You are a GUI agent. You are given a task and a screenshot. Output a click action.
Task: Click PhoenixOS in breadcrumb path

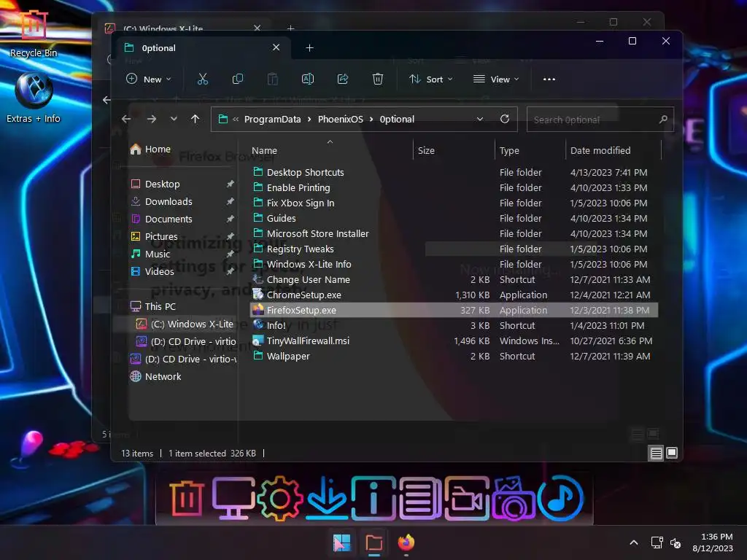340,119
